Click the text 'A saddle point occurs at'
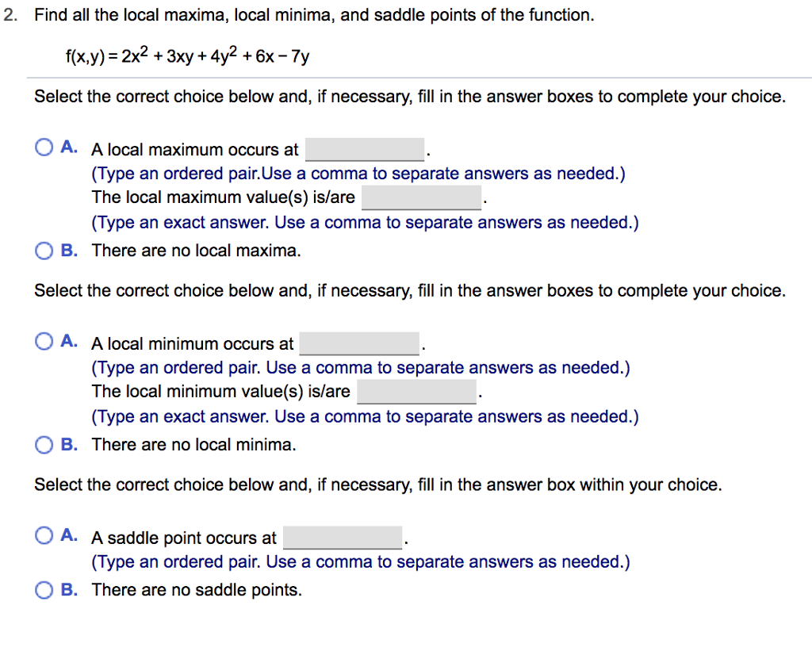 coord(182,537)
